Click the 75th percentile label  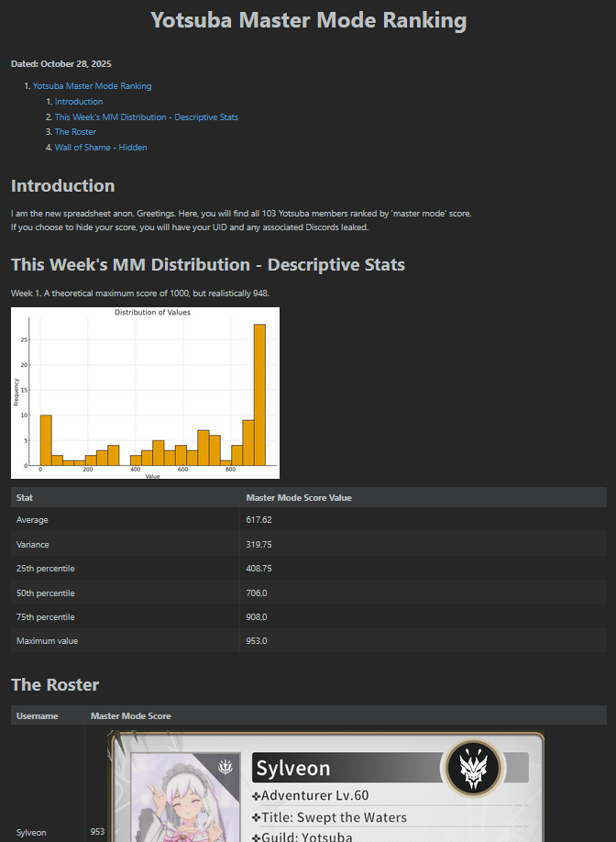tap(46, 617)
